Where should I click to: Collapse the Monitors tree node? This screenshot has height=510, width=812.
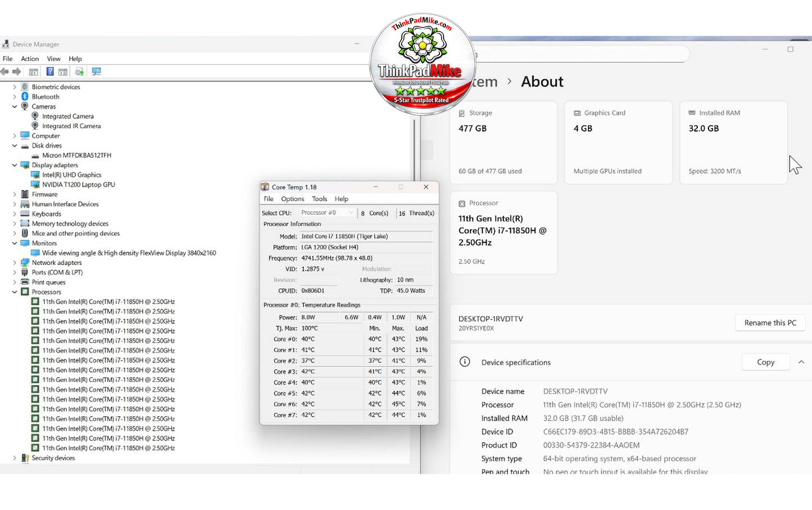[x=15, y=243]
